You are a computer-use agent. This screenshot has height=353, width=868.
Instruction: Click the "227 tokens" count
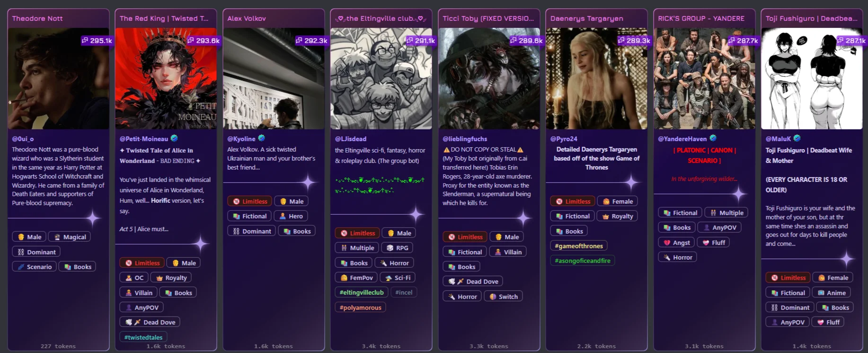pyautogui.click(x=58, y=346)
